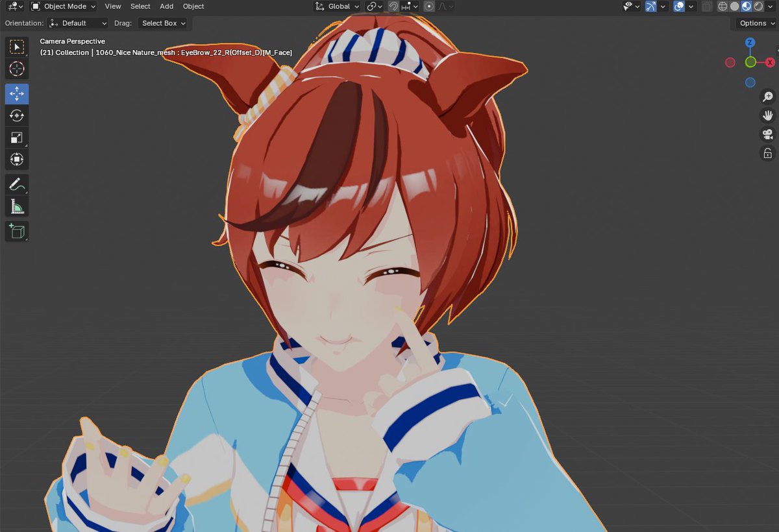The image size is (779, 532).
Task: Open transform pivot point dropdown
Action: (375, 6)
